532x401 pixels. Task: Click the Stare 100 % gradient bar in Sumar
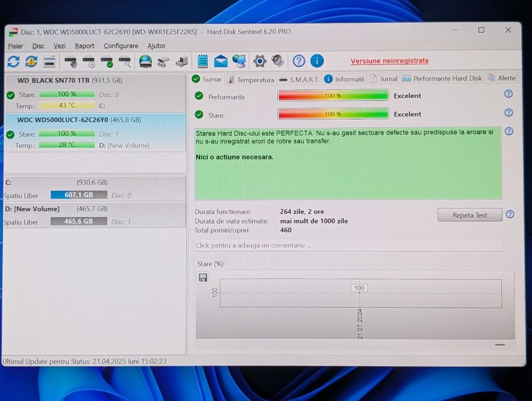pos(333,114)
